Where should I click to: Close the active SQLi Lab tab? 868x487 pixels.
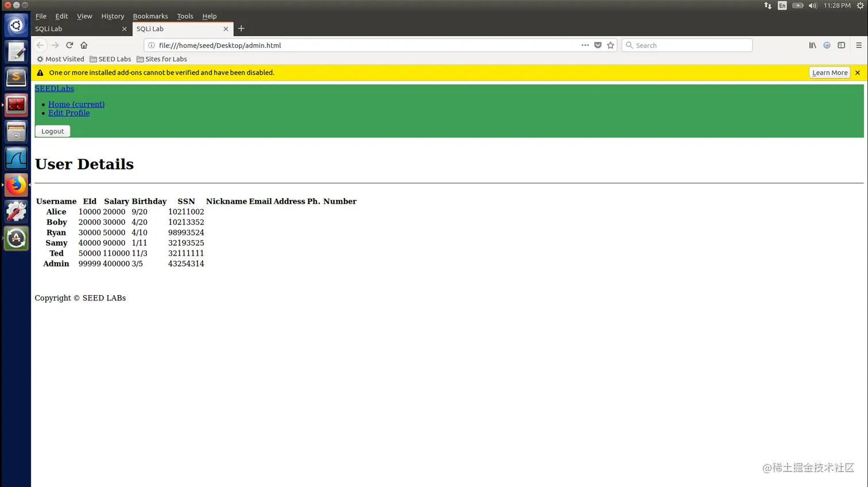(226, 29)
